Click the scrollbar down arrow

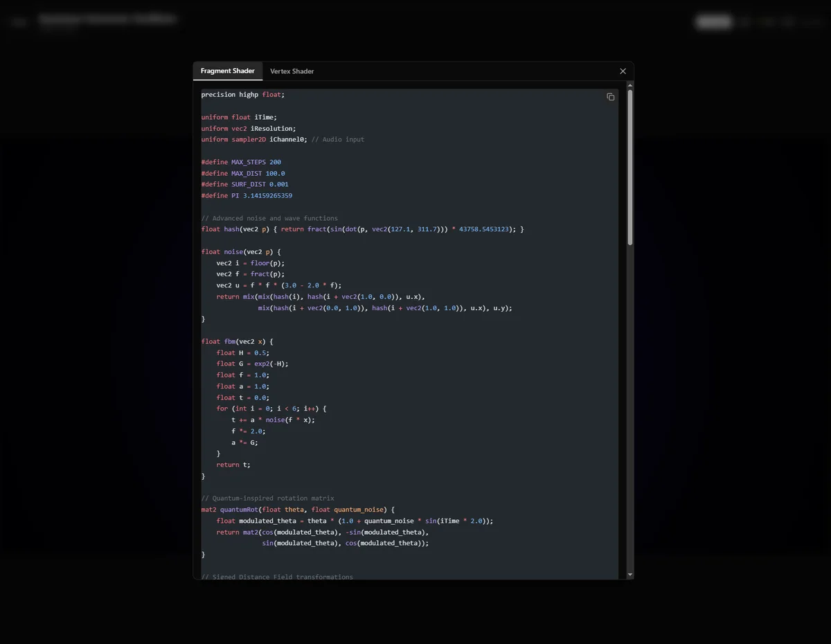tap(629, 575)
